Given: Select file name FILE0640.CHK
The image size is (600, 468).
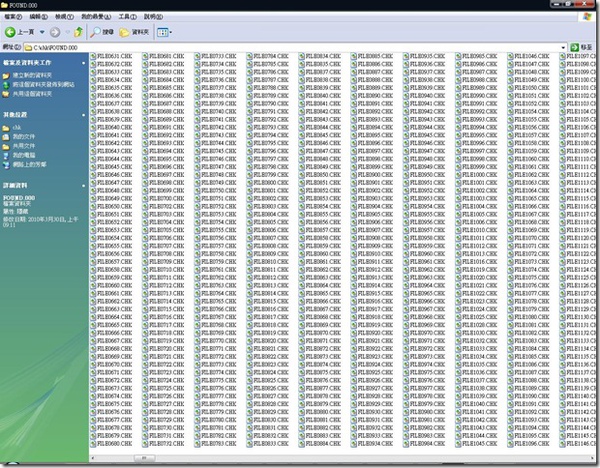Looking at the screenshot, I should 114,127.
